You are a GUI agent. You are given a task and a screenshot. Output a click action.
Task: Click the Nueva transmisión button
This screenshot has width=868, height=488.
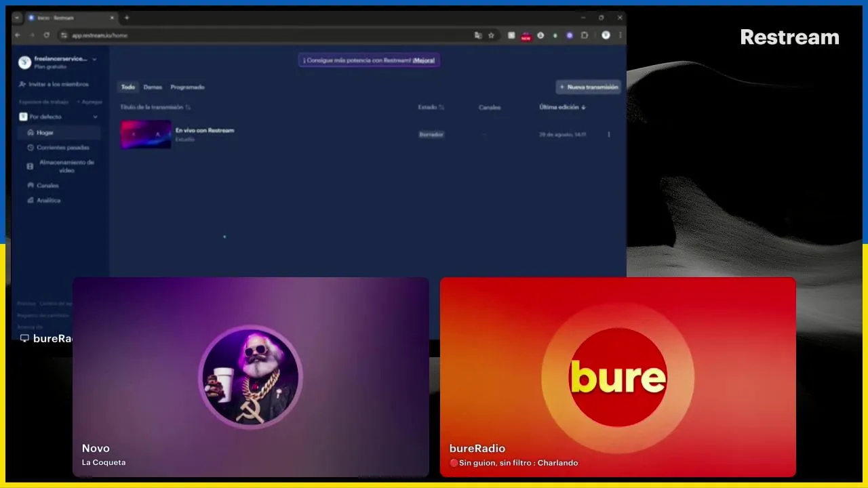tap(589, 87)
